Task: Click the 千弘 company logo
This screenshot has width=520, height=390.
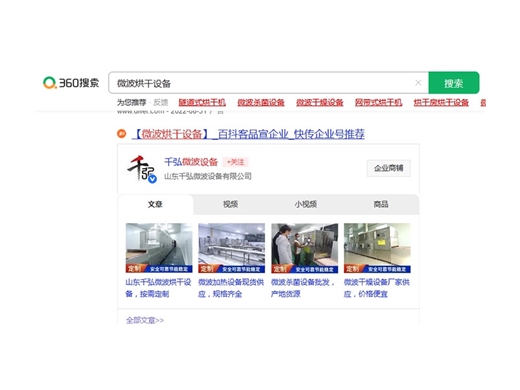Action: click(142, 169)
